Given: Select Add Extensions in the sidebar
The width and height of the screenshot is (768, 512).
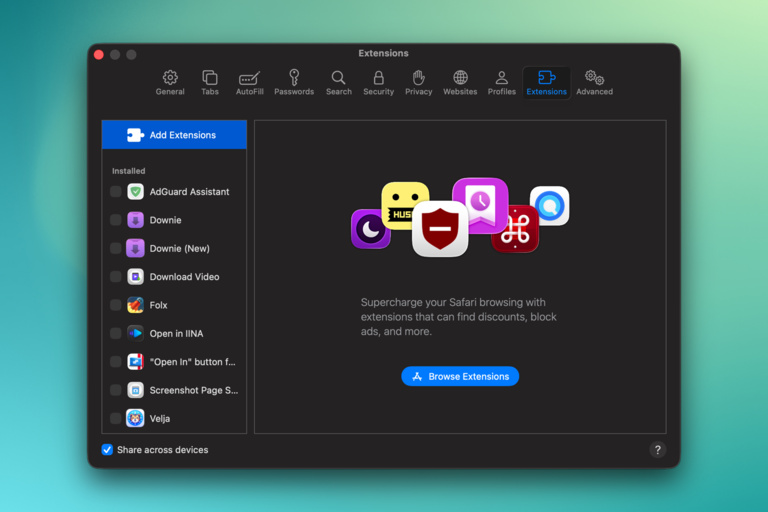Looking at the screenshot, I should click(x=174, y=135).
